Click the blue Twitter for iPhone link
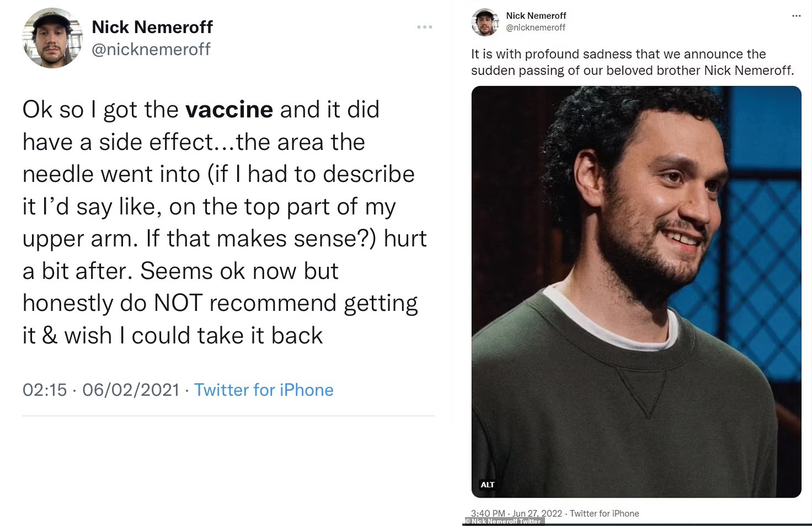 click(x=264, y=390)
